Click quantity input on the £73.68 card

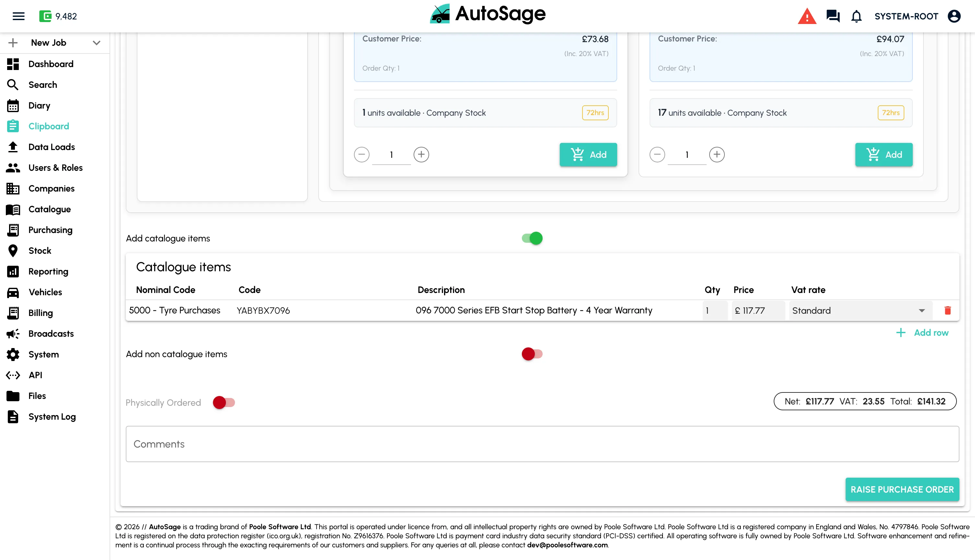coord(391,155)
